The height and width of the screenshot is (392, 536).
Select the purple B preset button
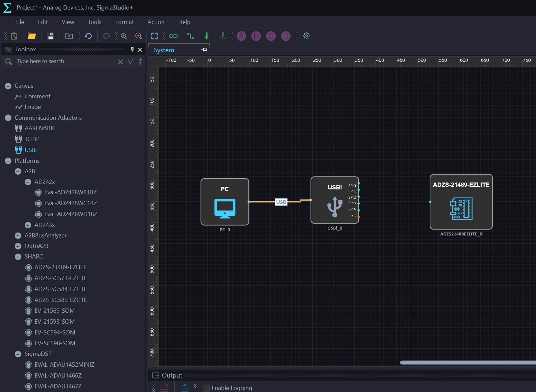256,36
